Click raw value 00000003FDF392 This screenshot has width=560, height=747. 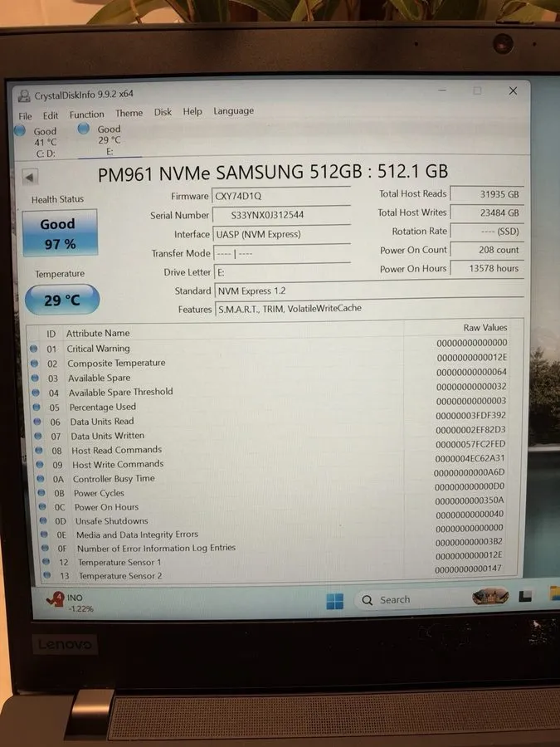[x=470, y=416]
